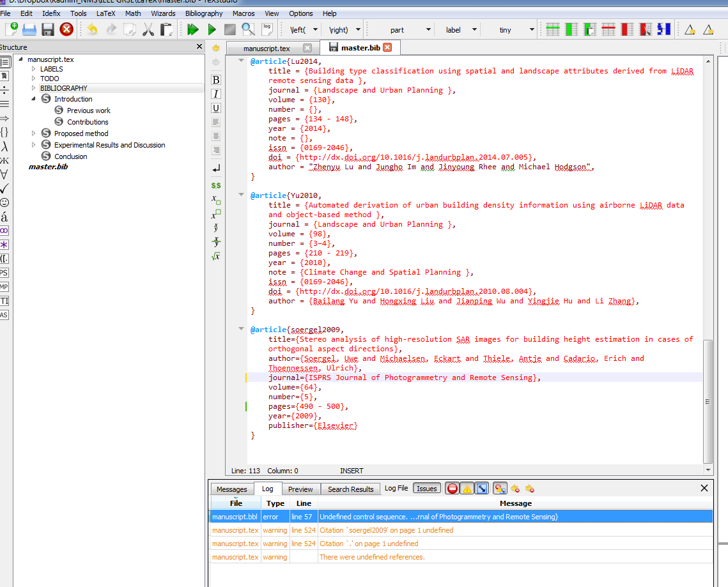This screenshot has width=728, height=587.
Task: Grab the editor vertical scrollbar thumb
Action: [x=708, y=401]
